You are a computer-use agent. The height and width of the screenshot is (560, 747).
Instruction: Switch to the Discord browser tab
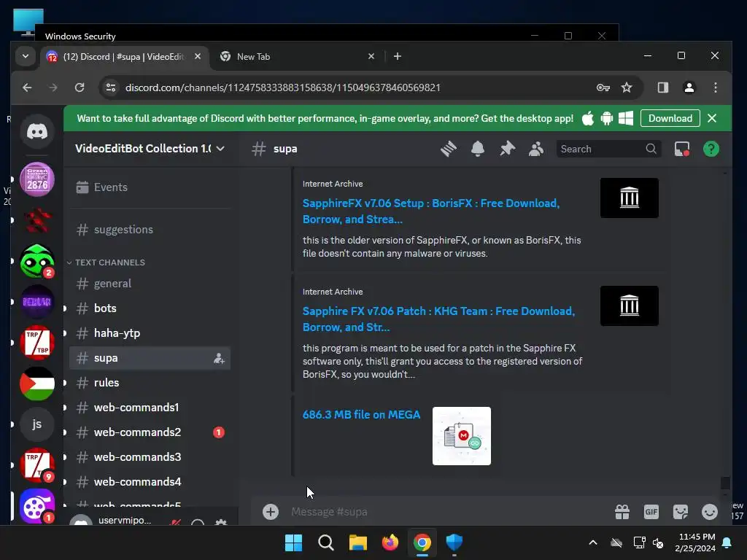[x=125, y=57]
